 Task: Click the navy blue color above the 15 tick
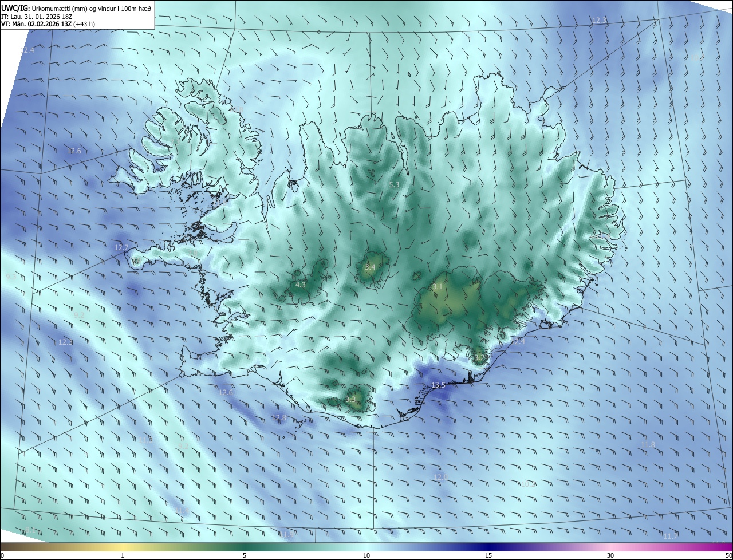pos(488,547)
